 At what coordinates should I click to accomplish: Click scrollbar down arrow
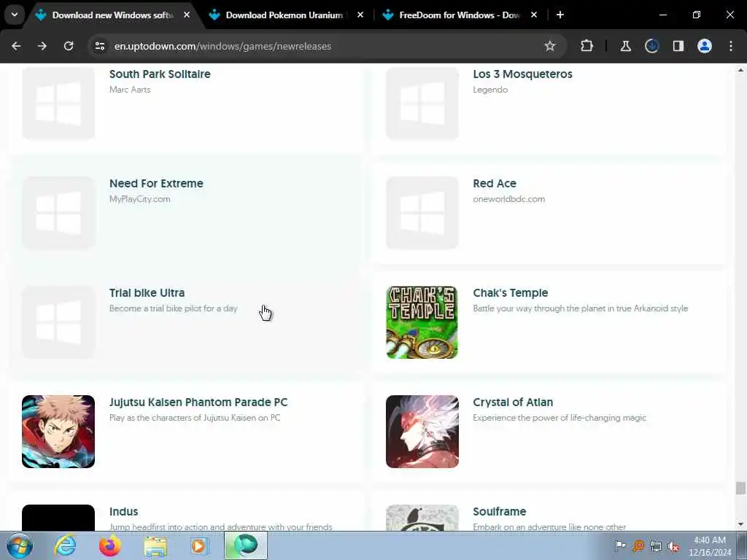tap(740, 524)
